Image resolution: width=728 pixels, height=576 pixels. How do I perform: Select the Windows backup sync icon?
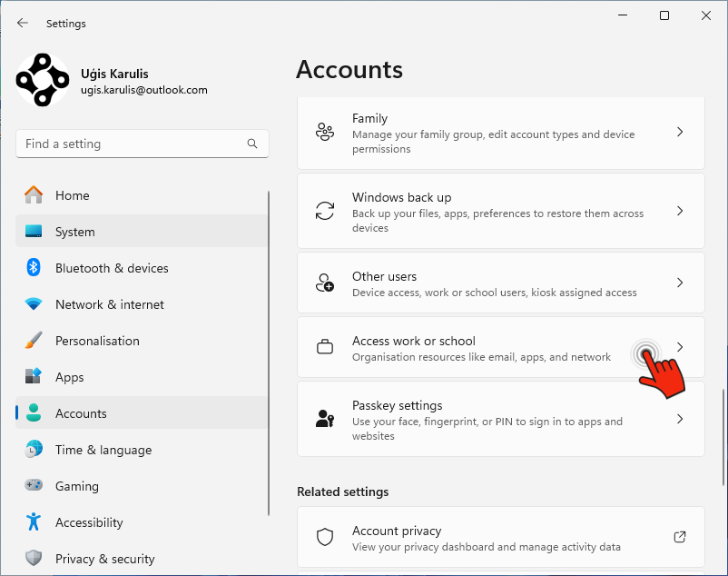click(325, 211)
